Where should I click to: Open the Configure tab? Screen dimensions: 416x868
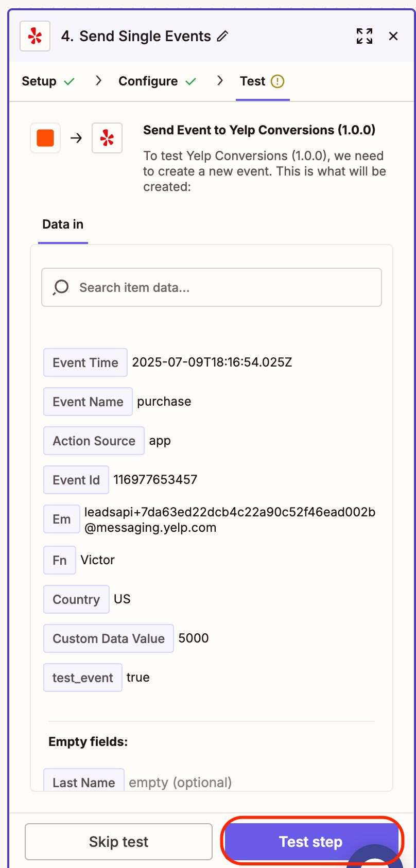pos(148,81)
